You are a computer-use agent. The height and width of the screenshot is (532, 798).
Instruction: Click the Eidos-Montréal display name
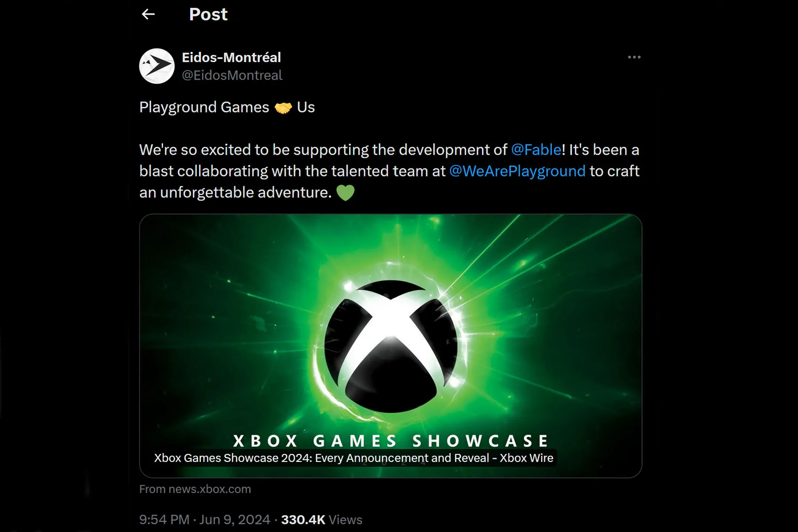(231, 57)
